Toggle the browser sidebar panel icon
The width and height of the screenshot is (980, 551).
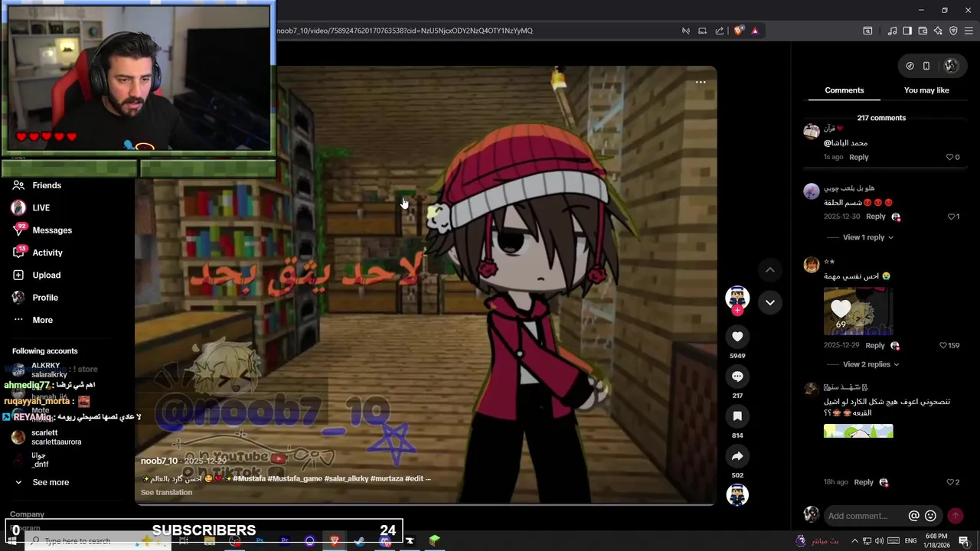tap(907, 31)
